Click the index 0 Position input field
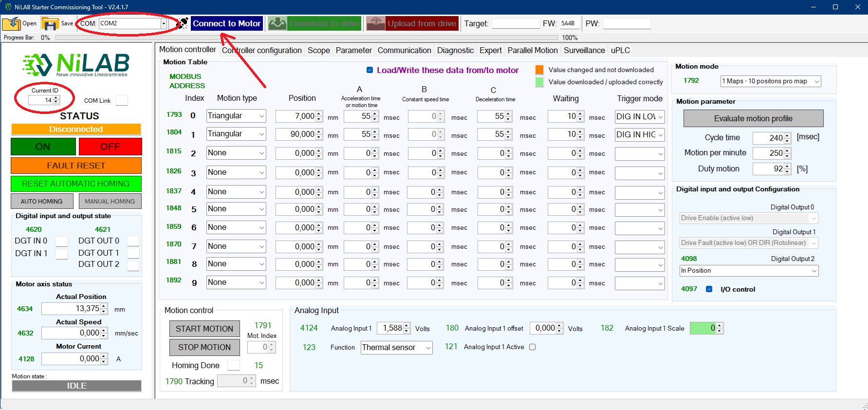Viewport: 868px width, 410px height. (295, 116)
